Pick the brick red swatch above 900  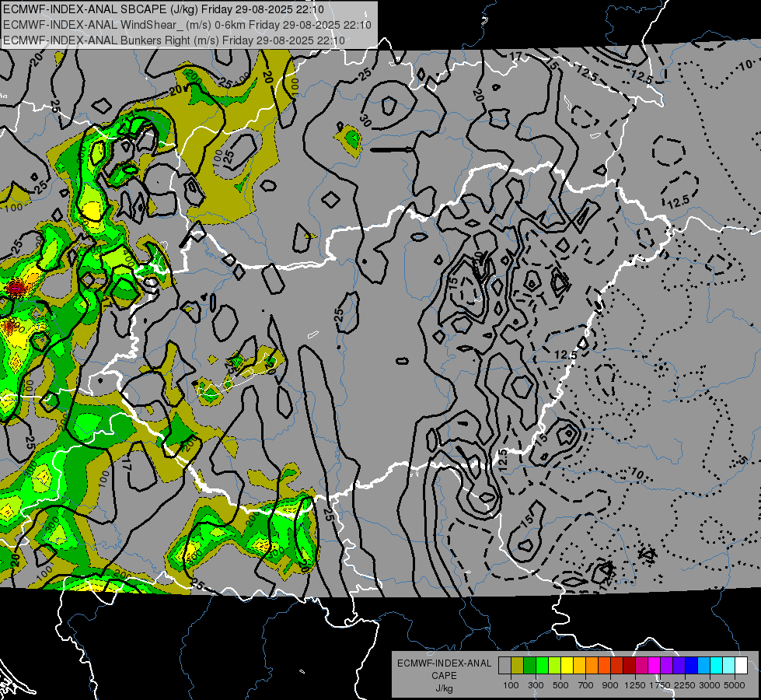click(x=617, y=665)
